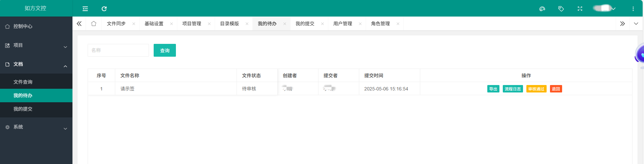Viewport: 644px width, 164px height.
Task: Toggle fullscreen mode icon
Action: pos(580,9)
